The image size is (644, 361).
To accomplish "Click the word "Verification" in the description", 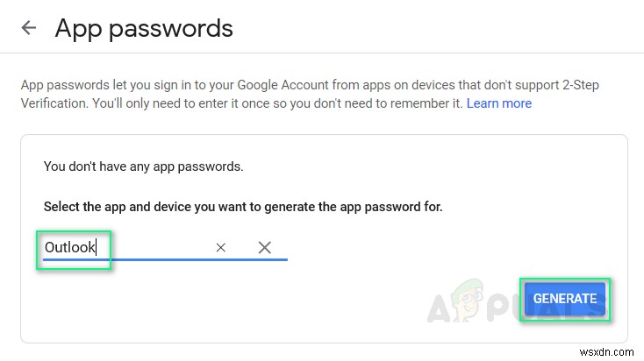I will 55,103.
